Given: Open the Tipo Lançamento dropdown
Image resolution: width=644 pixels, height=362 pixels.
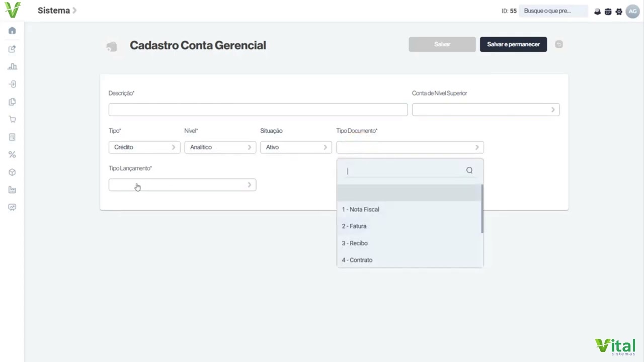Looking at the screenshot, I should 182,185.
